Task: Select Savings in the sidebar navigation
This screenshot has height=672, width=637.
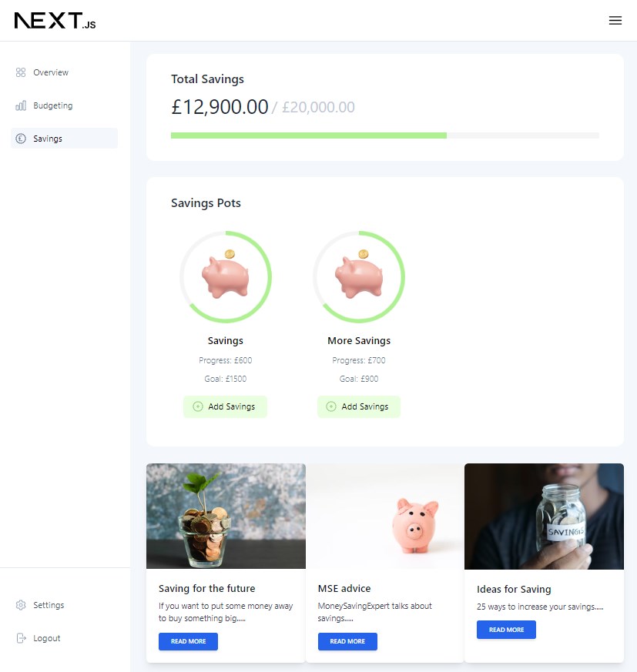Action: click(x=48, y=139)
